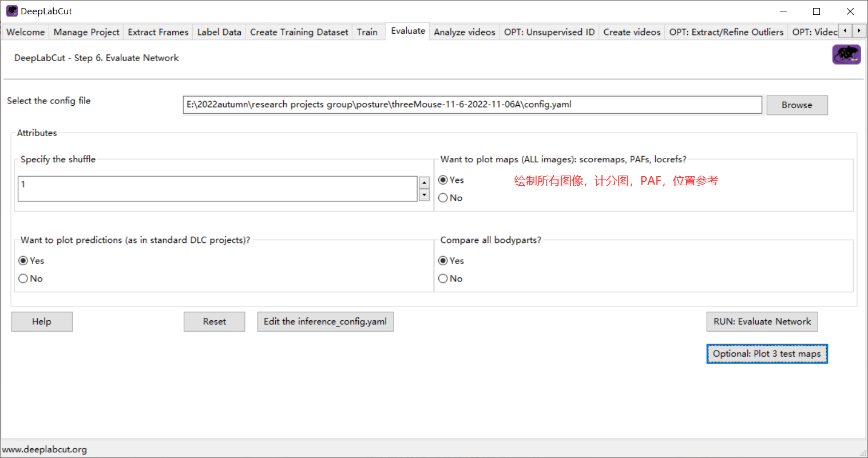The image size is (868, 458).
Task: Select the Evaluate tab
Action: point(408,31)
